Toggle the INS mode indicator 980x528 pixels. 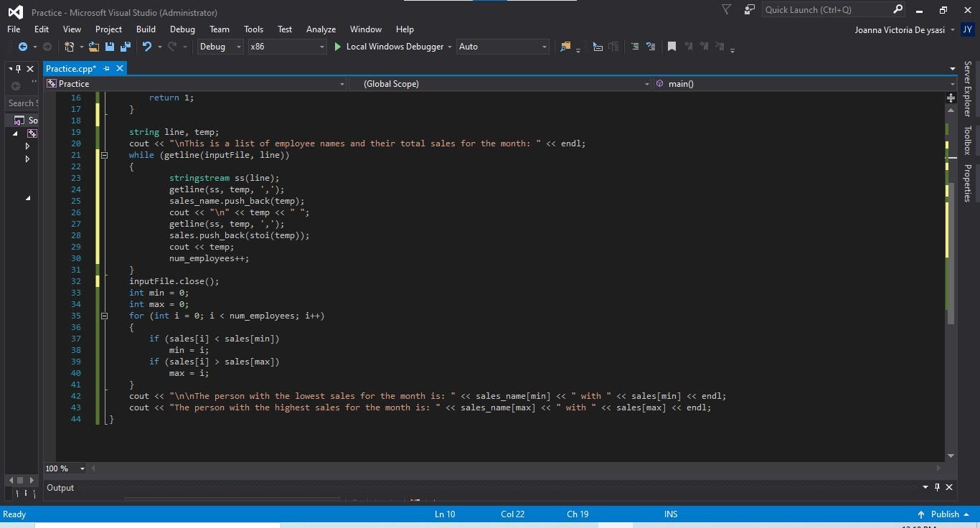(x=670, y=514)
